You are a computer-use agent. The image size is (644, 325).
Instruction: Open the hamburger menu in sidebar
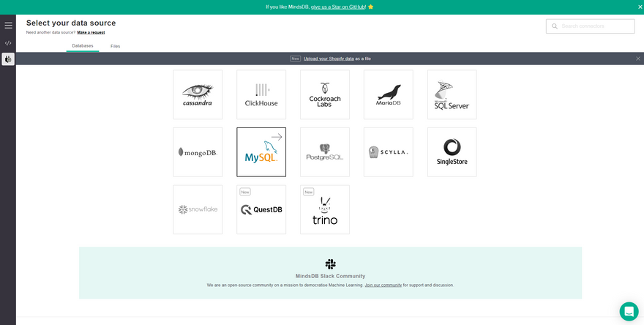click(x=8, y=26)
